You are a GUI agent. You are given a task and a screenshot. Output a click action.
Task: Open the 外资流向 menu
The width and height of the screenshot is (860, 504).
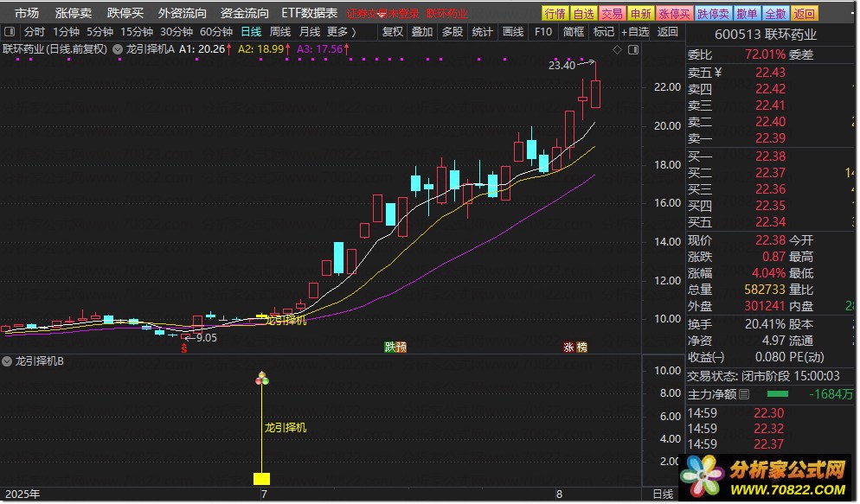tap(182, 13)
